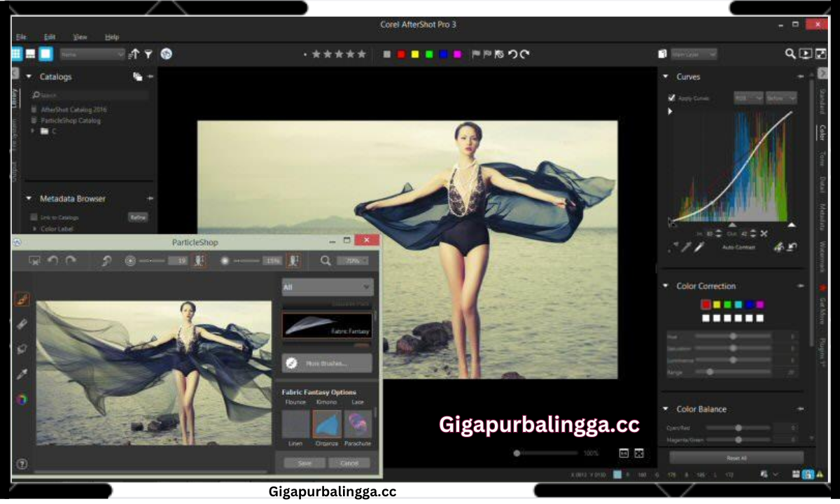Open ParticleShop brush category All dropdown
The width and height of the screenshot is (840, 504).
point(328,287)
